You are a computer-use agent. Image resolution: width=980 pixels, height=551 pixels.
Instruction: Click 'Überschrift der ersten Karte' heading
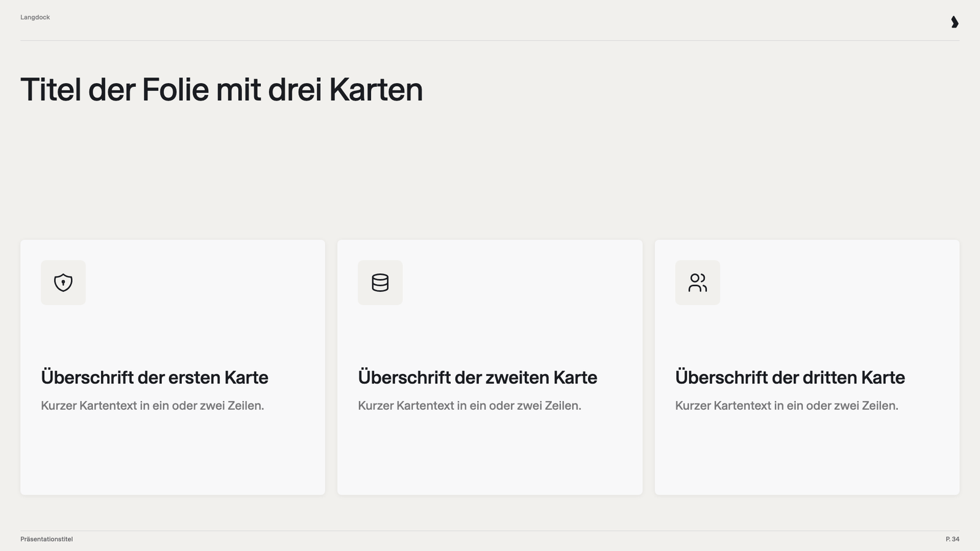[154, 377]
